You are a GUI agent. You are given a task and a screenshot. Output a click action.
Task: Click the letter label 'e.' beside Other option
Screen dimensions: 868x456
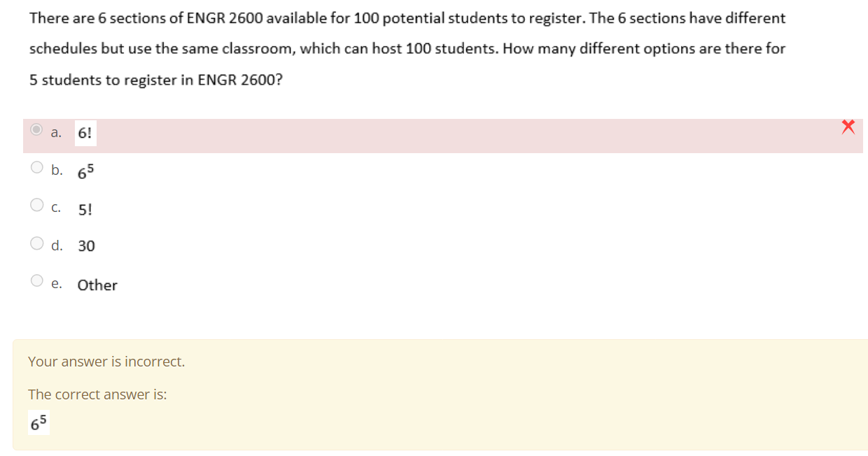[x=56, y=283]
